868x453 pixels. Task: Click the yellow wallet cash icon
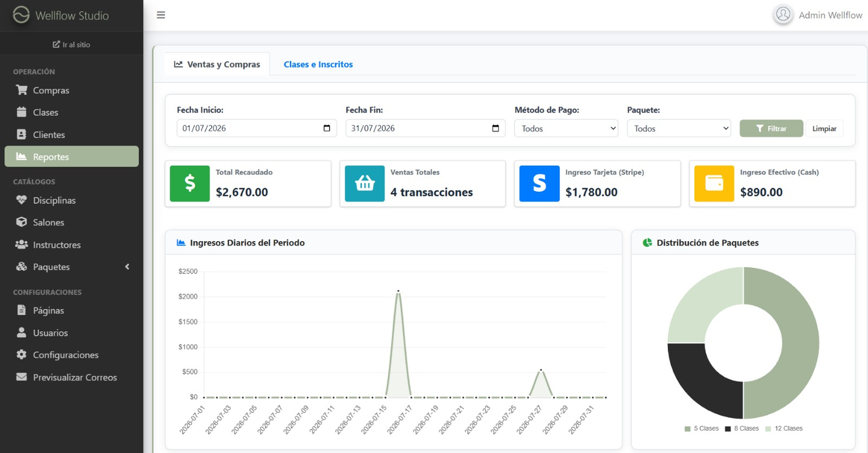coord(714,183)
